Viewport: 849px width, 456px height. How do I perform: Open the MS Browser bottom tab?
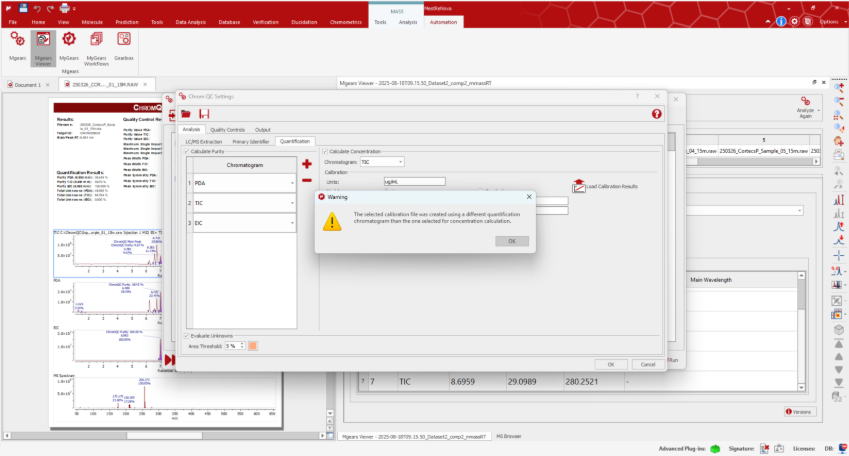[508, 437]
